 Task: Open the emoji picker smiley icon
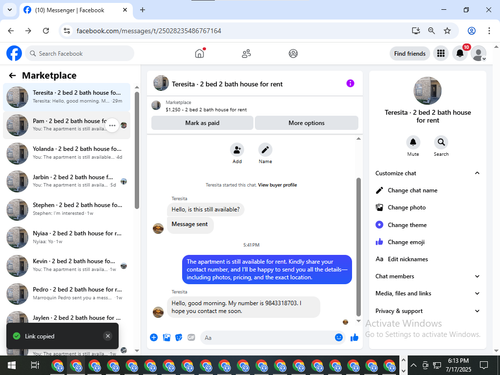(339, 337)
